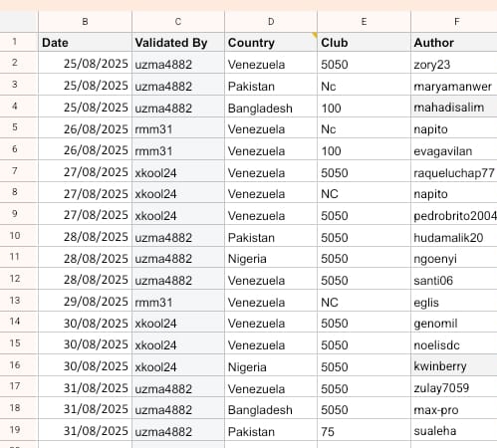This screenshot has width=497, height=448.
Task: Select column E header
Action: [x=364, y=22]
